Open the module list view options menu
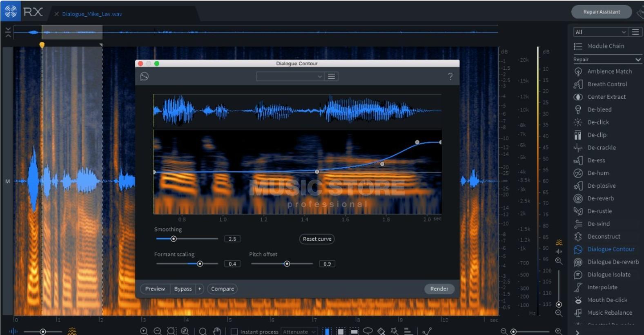644x335 pixels. coord(635,32)
